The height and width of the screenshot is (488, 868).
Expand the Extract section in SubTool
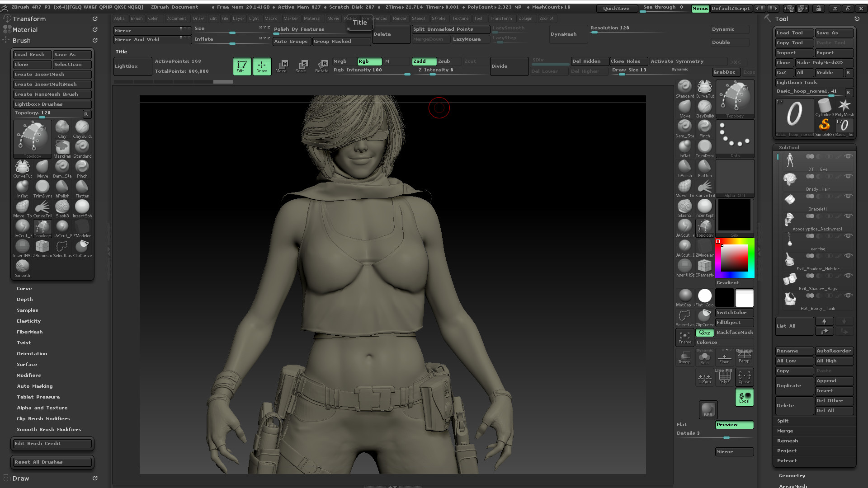787,461
